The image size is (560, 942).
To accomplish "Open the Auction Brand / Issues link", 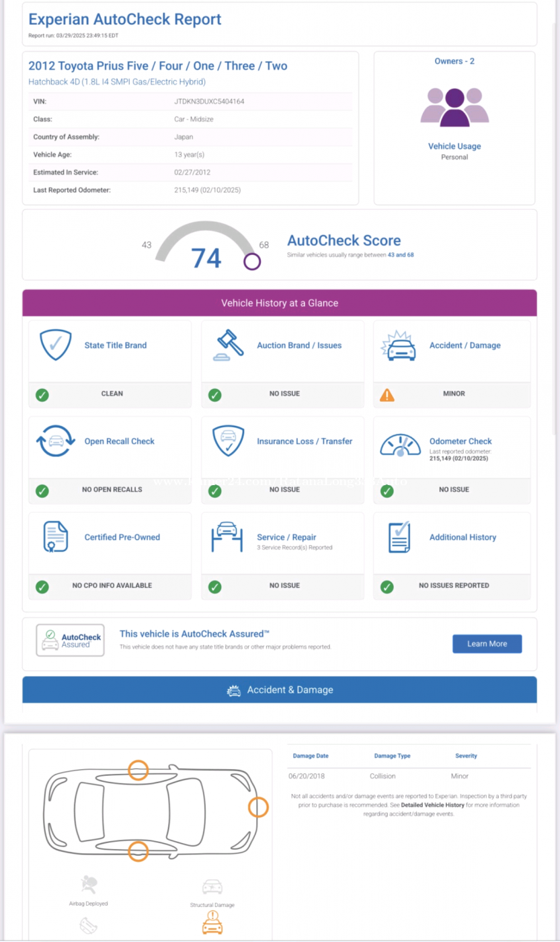I will coord(299,345).
